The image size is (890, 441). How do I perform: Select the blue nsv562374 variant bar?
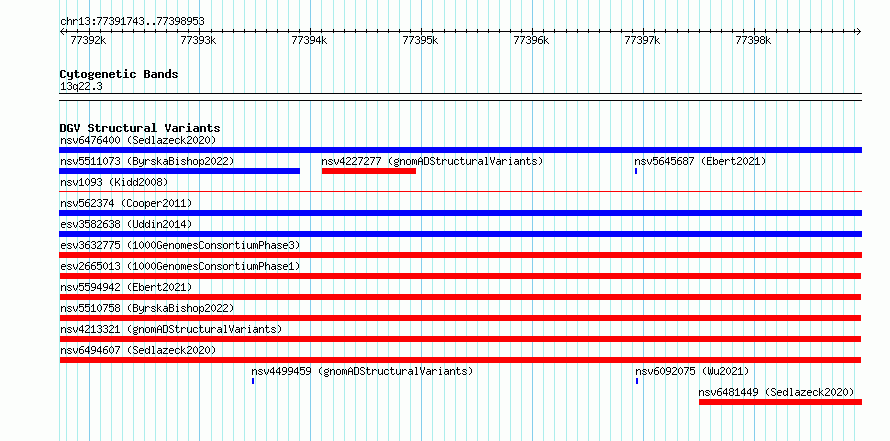[x=460, y=213]
